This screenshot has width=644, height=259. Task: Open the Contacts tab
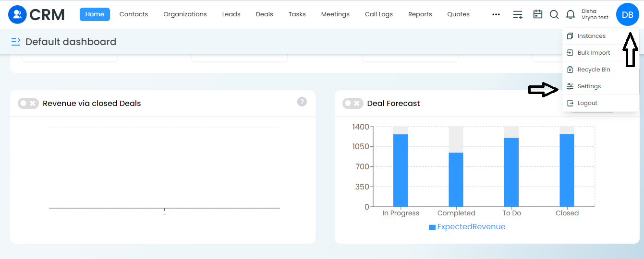(134, 14)
